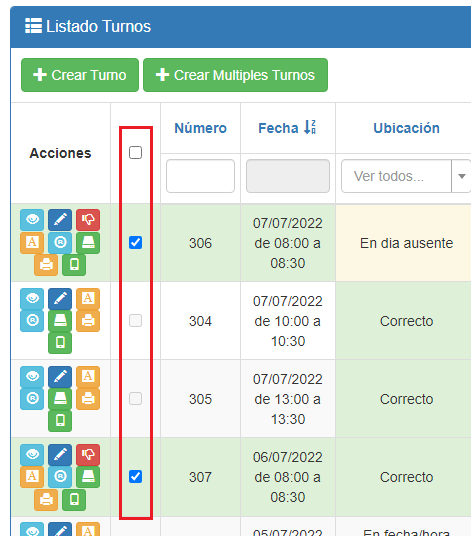Click pencil edit icon on turno 305 row
The width and height of the screenshot is (471, 536).
coord(60,376)
